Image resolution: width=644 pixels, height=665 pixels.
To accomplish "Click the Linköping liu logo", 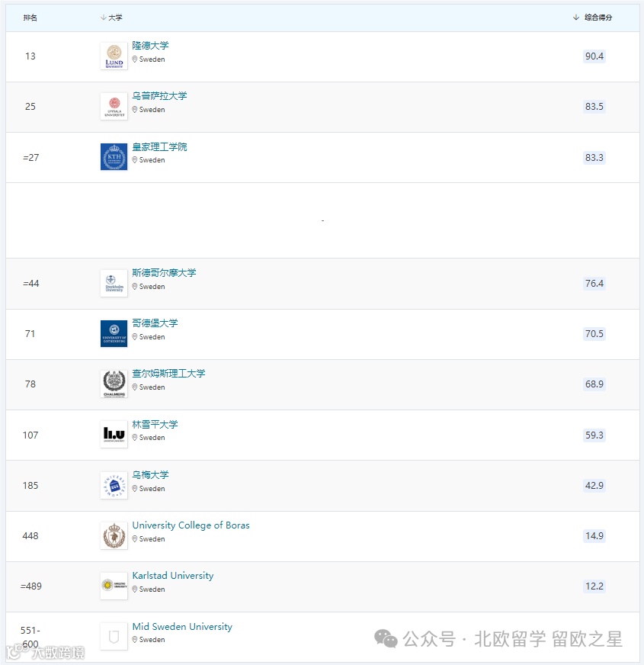I will tap(114, 434).
